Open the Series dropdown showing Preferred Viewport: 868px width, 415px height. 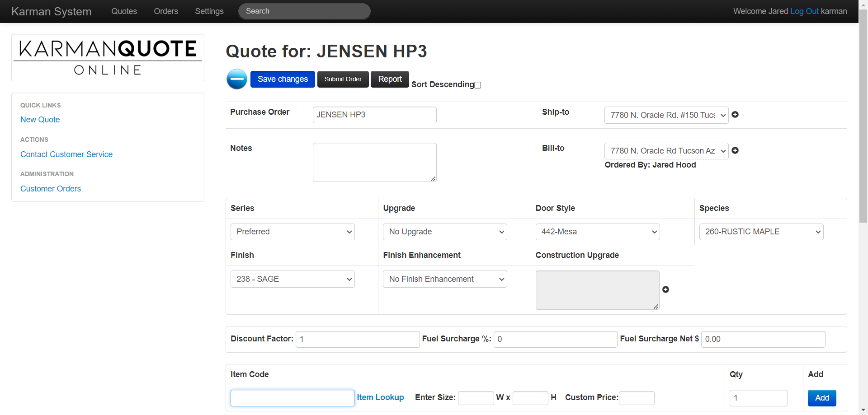click(292, 232)
